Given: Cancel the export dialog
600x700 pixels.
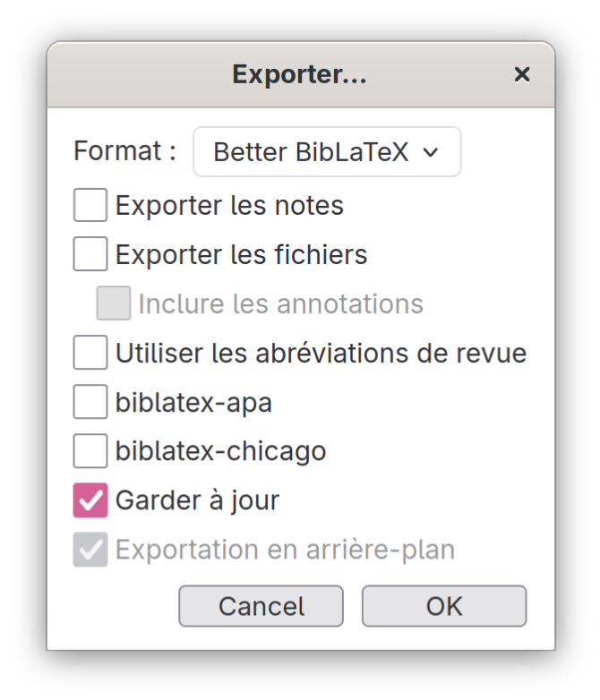Looking at the screenshot, I should [261, 606].
